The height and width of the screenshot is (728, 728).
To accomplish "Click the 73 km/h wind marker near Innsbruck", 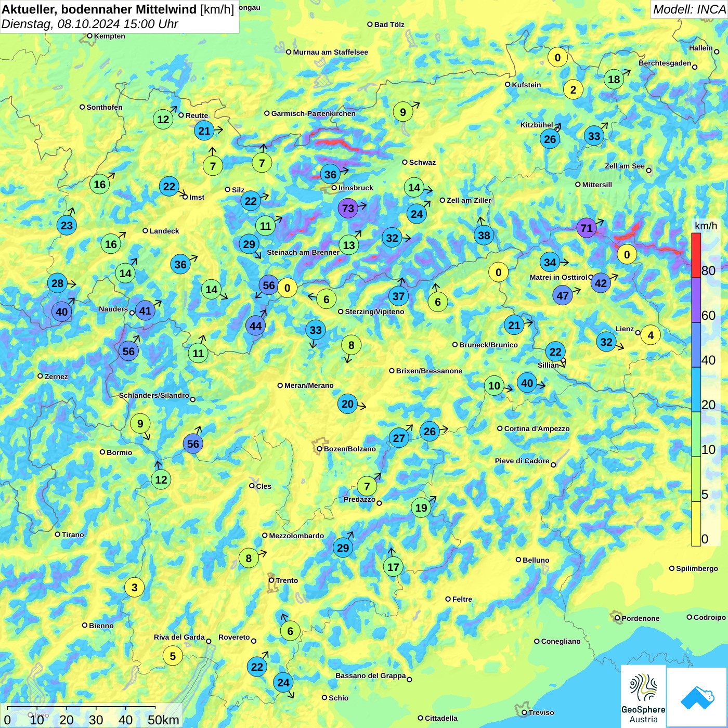I will tap(348, 209).
